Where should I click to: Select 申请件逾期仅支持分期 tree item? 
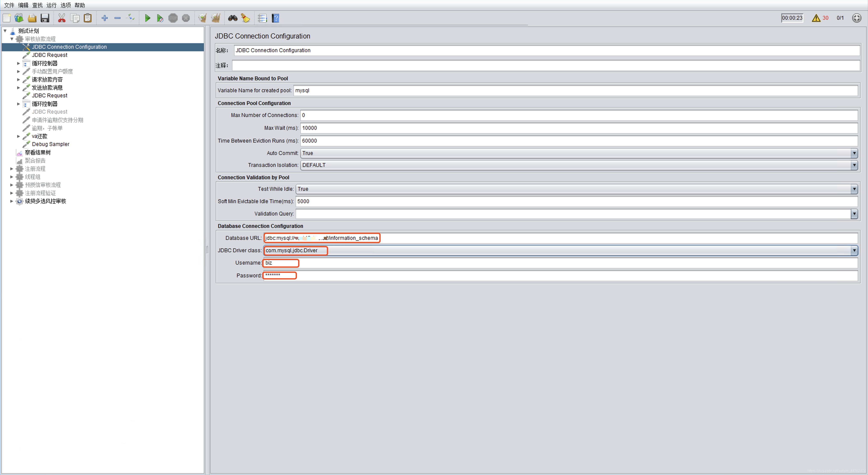[57, 120]
